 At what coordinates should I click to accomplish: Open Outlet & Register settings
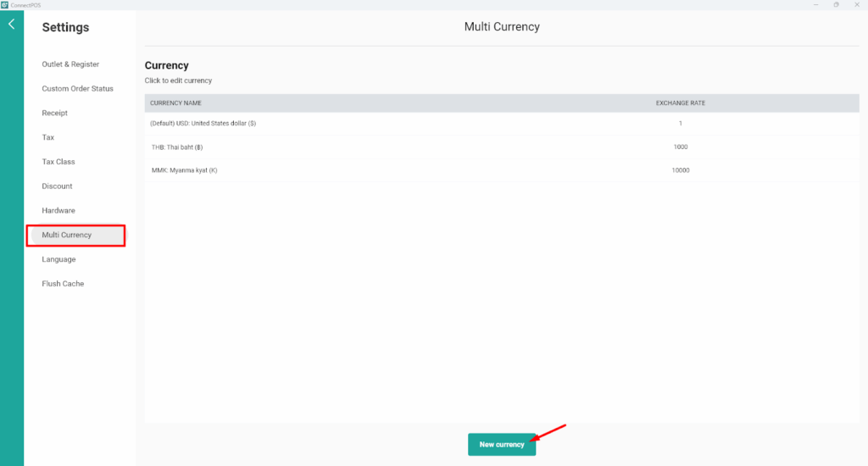(70, 64)
